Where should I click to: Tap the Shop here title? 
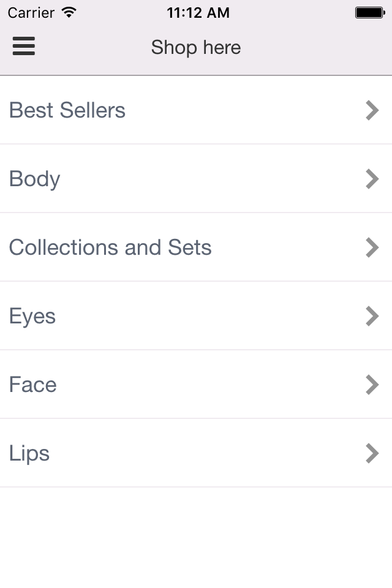point(196,48)
